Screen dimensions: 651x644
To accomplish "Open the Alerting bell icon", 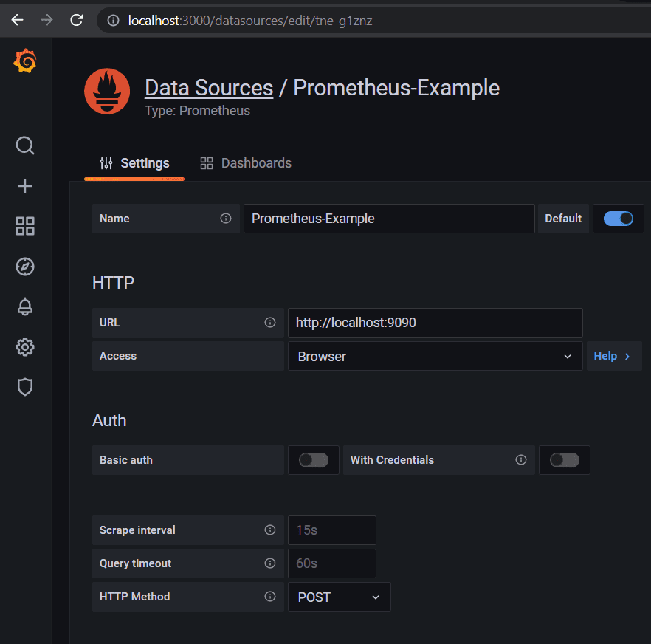I will click(25, 306).
